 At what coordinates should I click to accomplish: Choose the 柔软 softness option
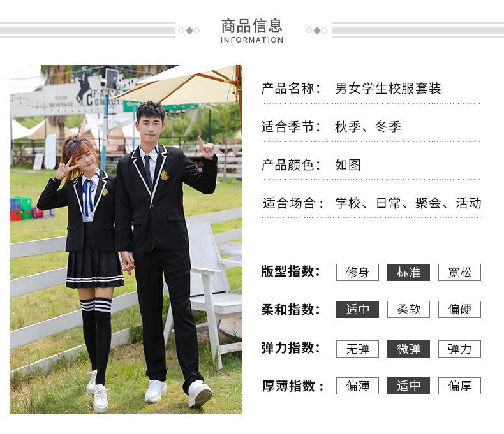pos(408,310)
